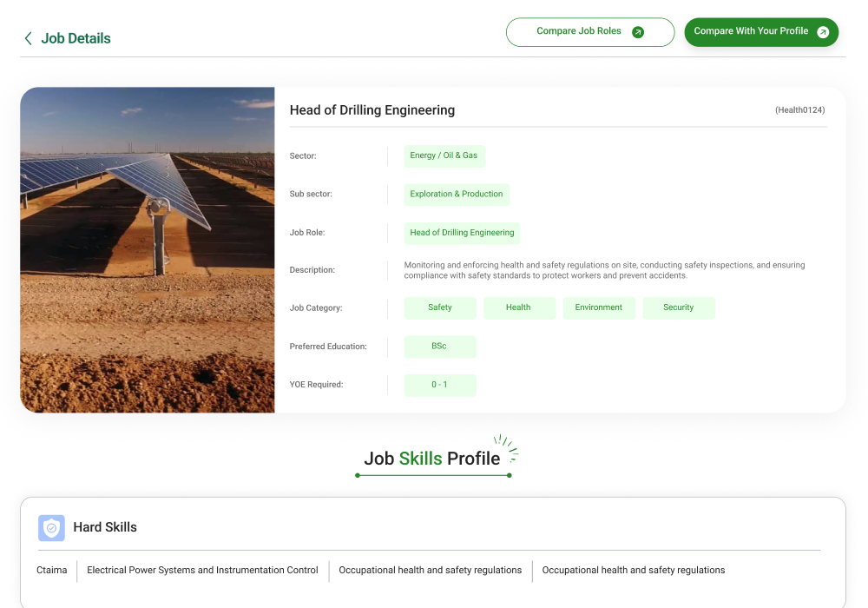This screenshot has height=608, width=868.
Task: Click the 0 - 1 years experience chip
Action: [x=439, y=385]
